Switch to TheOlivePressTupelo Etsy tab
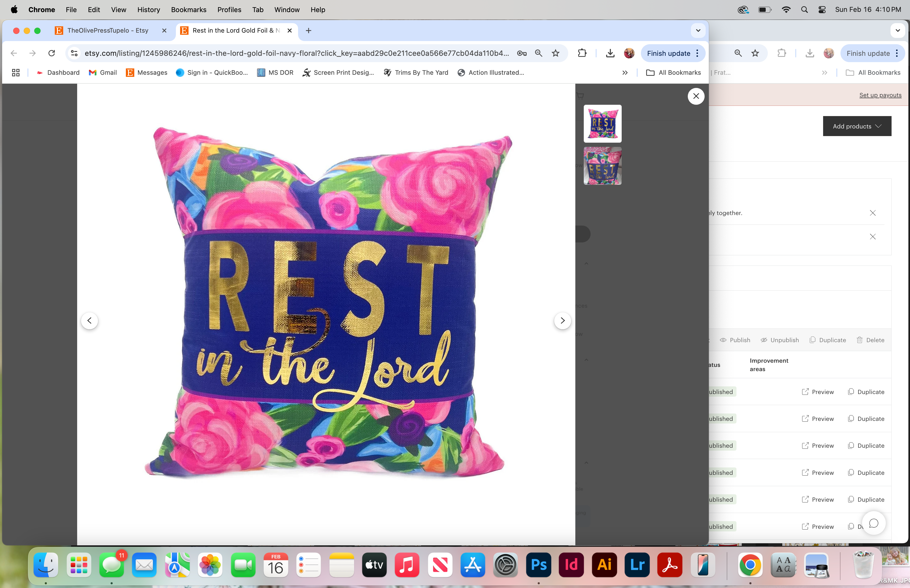 [x=108, y=31]
